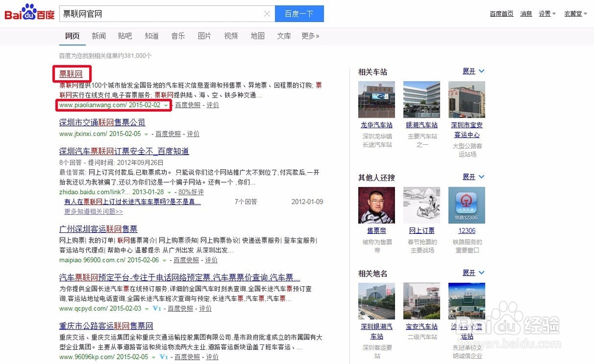Open the 票联网 search result title
Image resolution: width=594 pixels, height=364 pixels.
pyautogui.click(x=71, y=74)
